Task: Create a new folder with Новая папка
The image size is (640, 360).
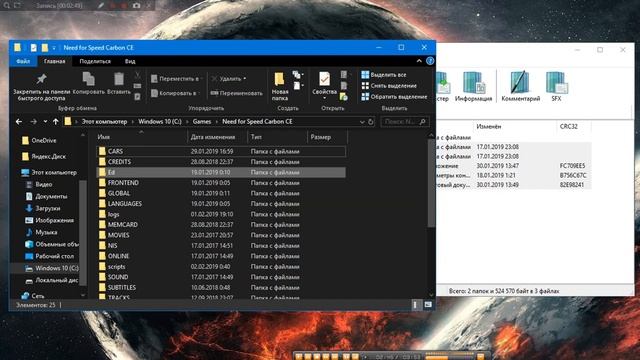Action: tap(280, 87)
